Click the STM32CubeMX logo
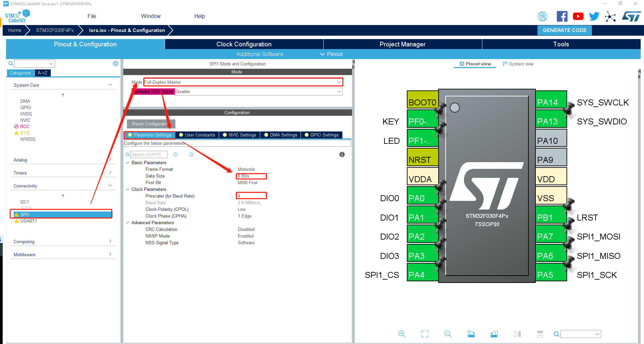 (17, 16)
